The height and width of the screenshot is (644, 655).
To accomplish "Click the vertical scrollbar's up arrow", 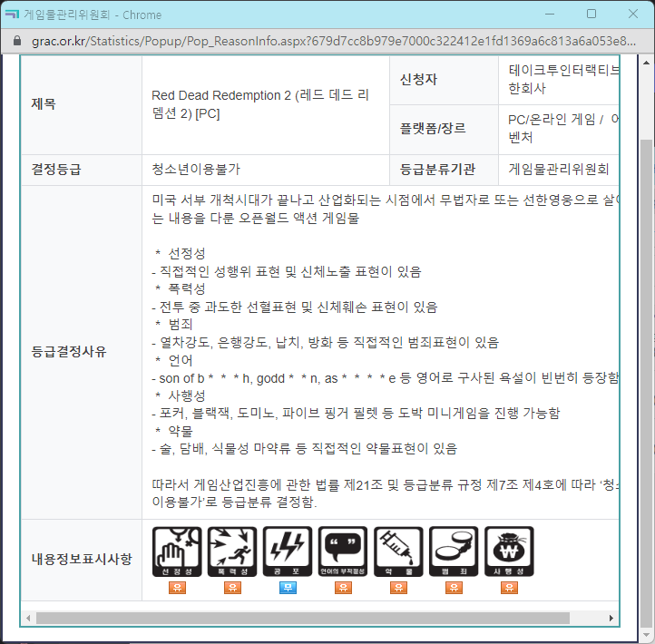I will 646,63.
